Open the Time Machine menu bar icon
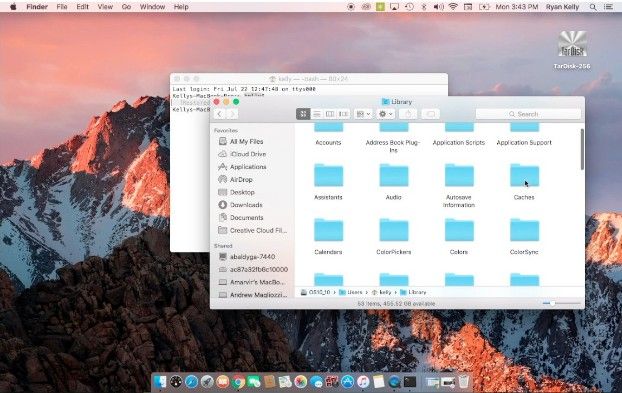This screenshot has height=393, width=622. click(409, 7)
